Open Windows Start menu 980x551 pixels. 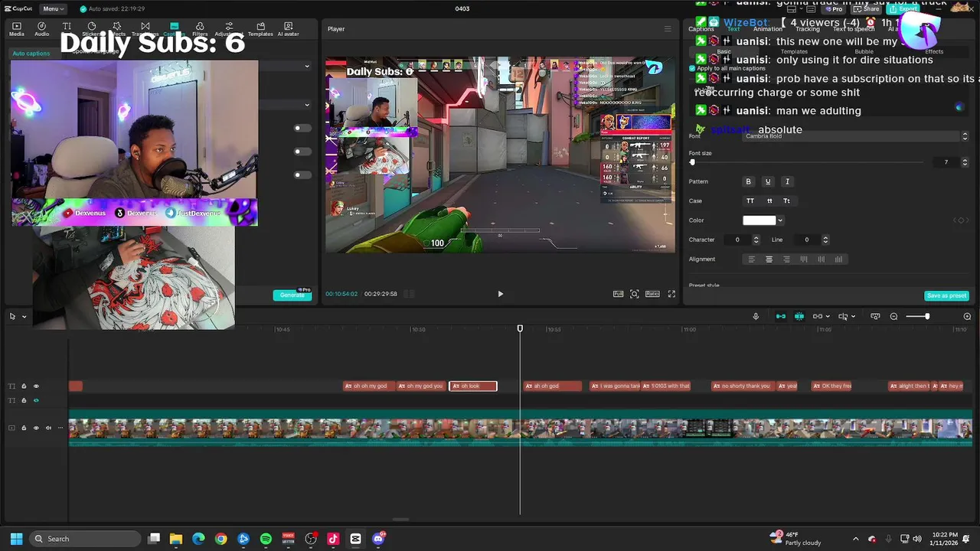[x=16, y=539]
